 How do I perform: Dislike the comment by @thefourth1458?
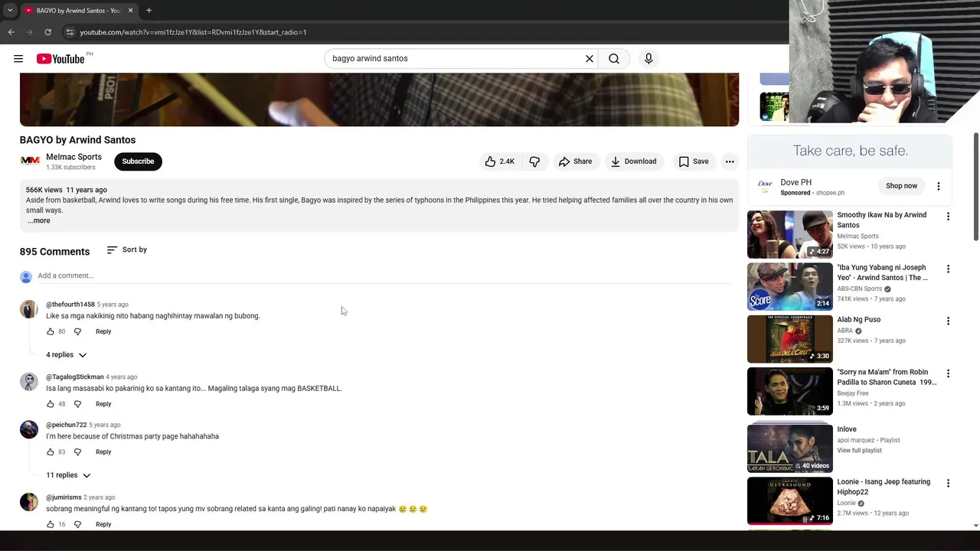coord(77,331)
